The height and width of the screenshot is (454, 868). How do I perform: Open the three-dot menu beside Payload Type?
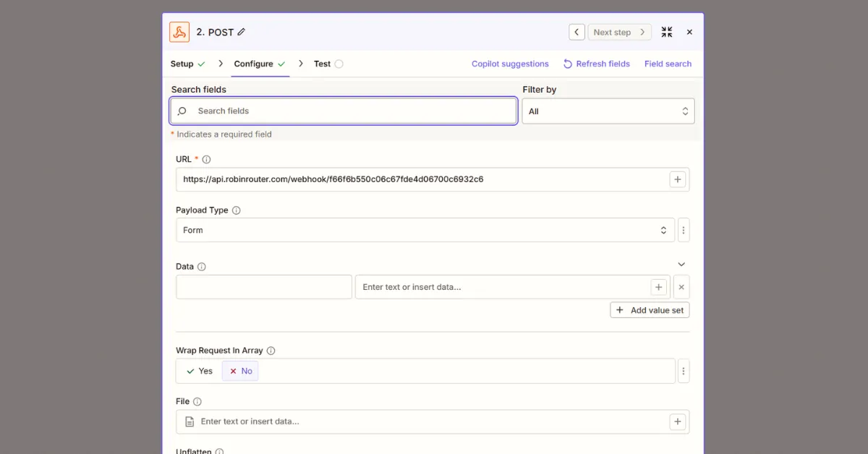click(683, 229)
